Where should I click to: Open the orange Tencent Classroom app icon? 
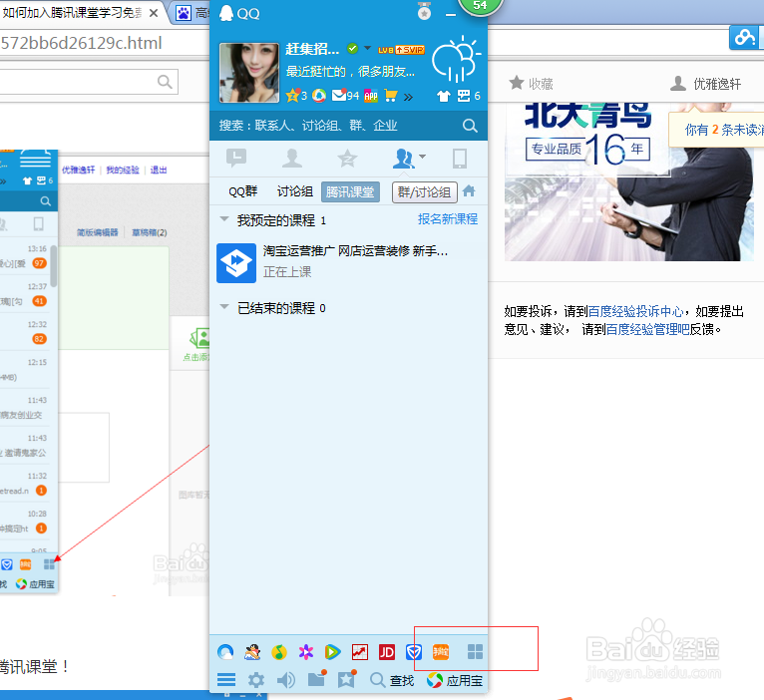pyautogui.click(x=441, y=652)
